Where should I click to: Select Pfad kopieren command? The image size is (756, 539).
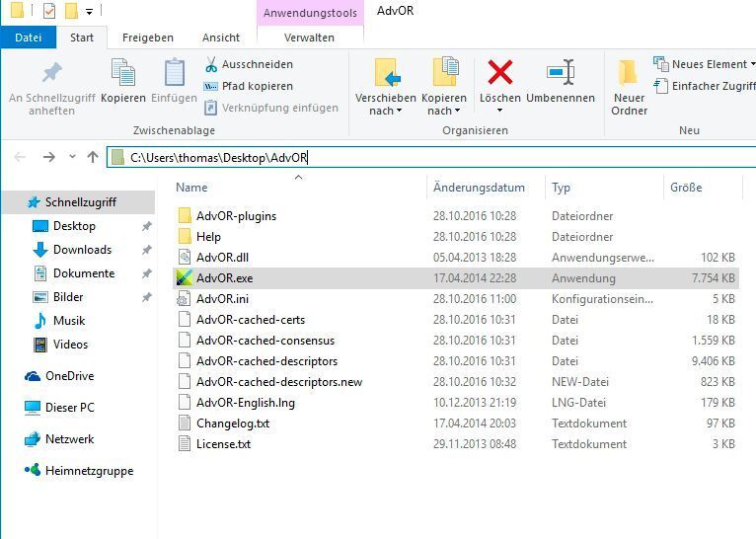[x=249, y=86]
